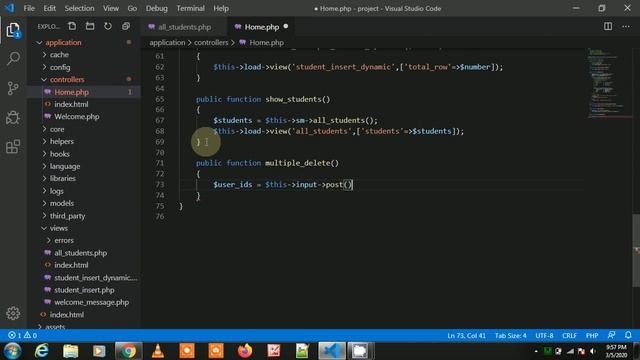
Task: Open the File menu
Action: tap(29, 8)
